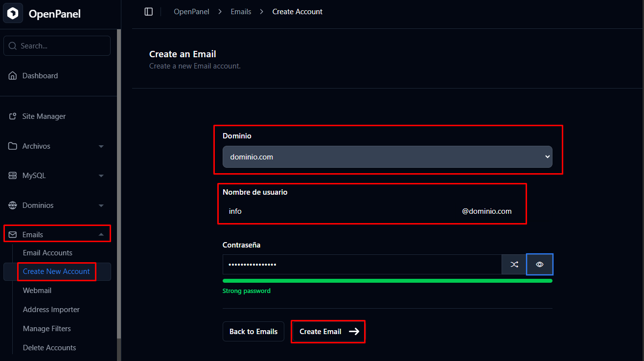Click the green password strength bar
Screen dimensions: 644x361
(x=387, y=281)
